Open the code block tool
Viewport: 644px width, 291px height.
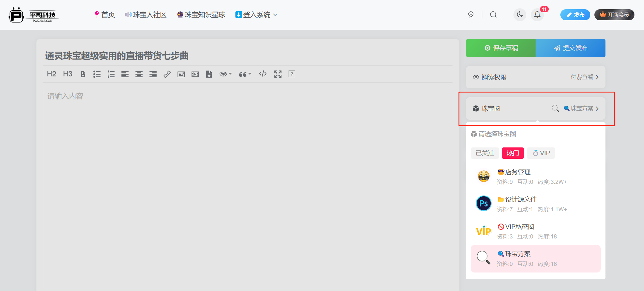[263, 74]
